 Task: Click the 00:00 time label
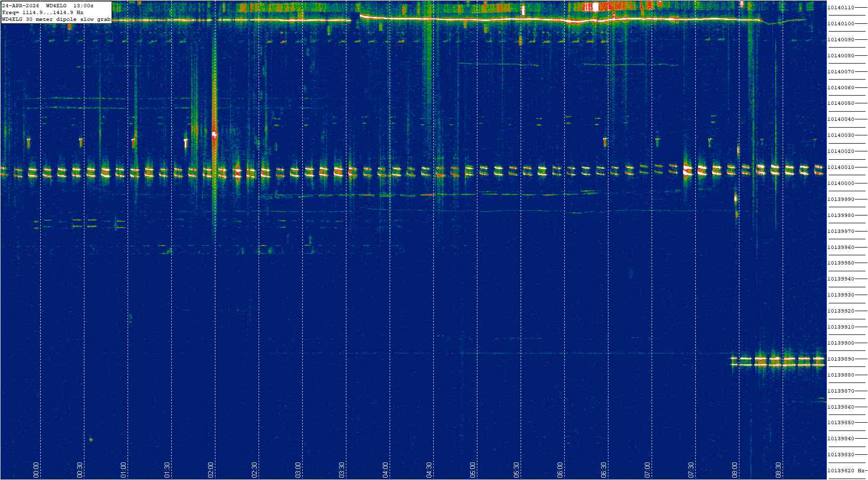pos(36,470)
